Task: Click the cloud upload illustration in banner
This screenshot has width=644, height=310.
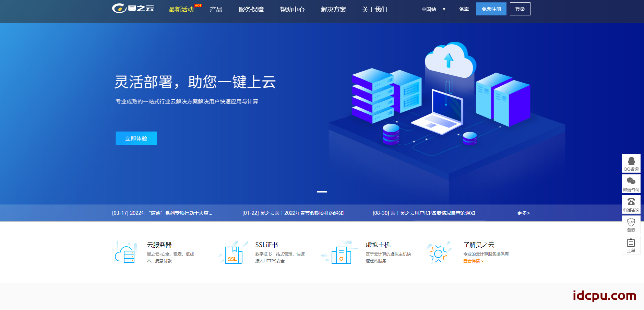Action: tap(450, 61)
